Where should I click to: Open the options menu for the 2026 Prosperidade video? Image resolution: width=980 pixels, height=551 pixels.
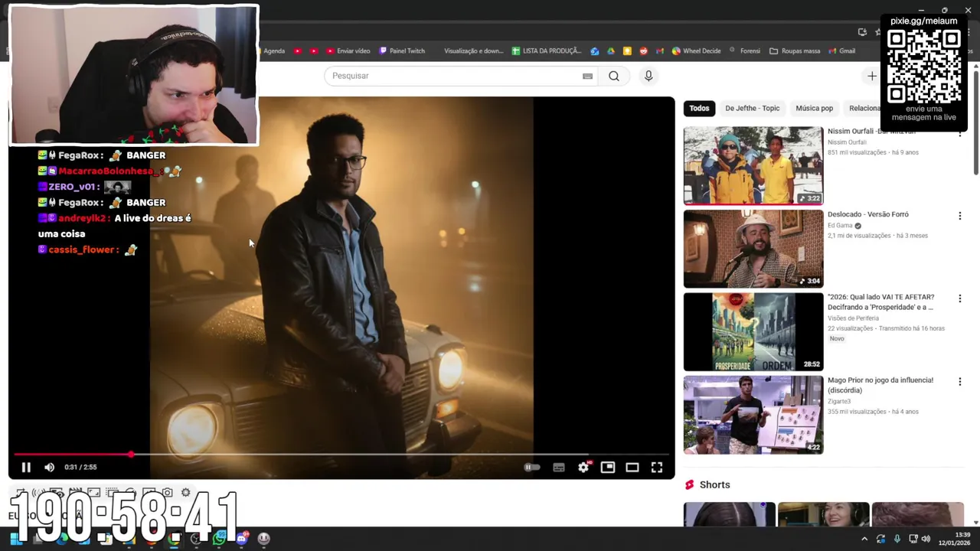pyautogui.click(x=959, y=298)
